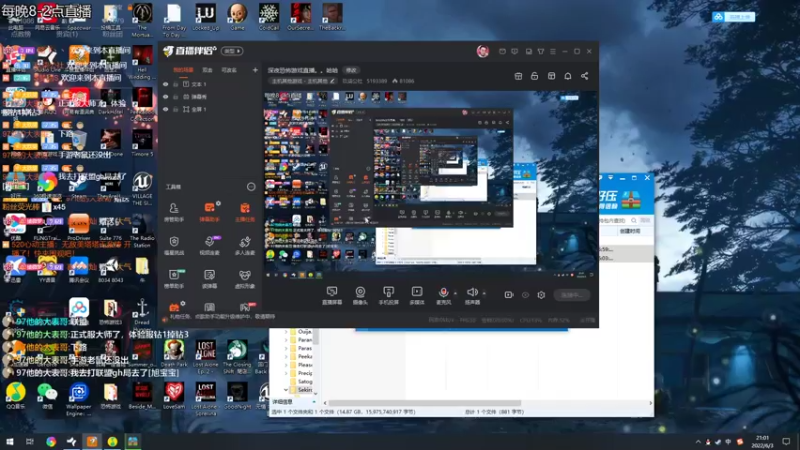Image resolution: width=800 pixels, height=450 pixels.
Task: Click the unlock icon in the stream header
Action: pos(535,76)
